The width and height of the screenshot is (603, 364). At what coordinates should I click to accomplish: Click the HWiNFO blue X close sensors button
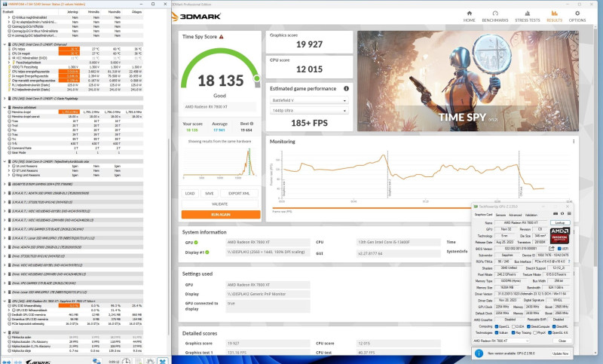(163, 361)
